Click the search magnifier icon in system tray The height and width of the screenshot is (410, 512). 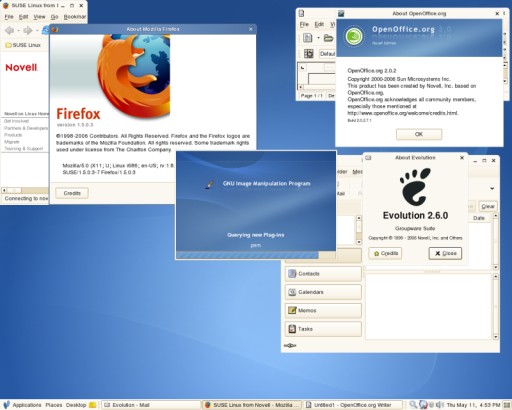click(x=413, y=405)
